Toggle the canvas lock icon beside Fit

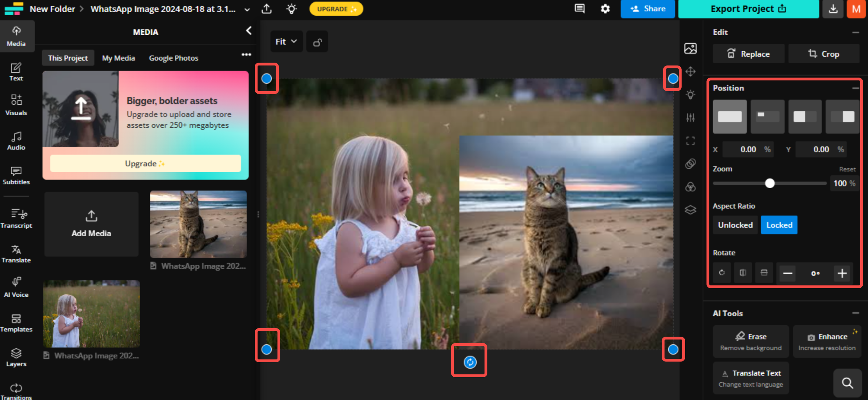[317, 42]
